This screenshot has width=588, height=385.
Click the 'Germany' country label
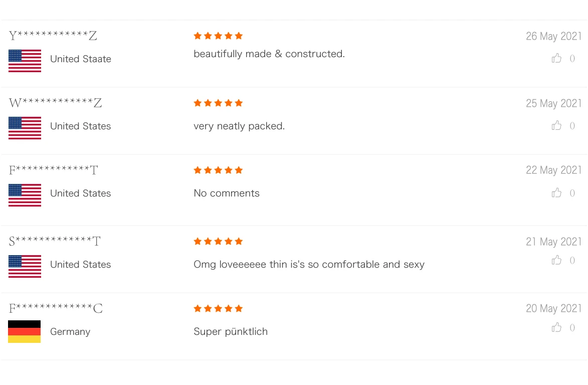coord(70,332)
